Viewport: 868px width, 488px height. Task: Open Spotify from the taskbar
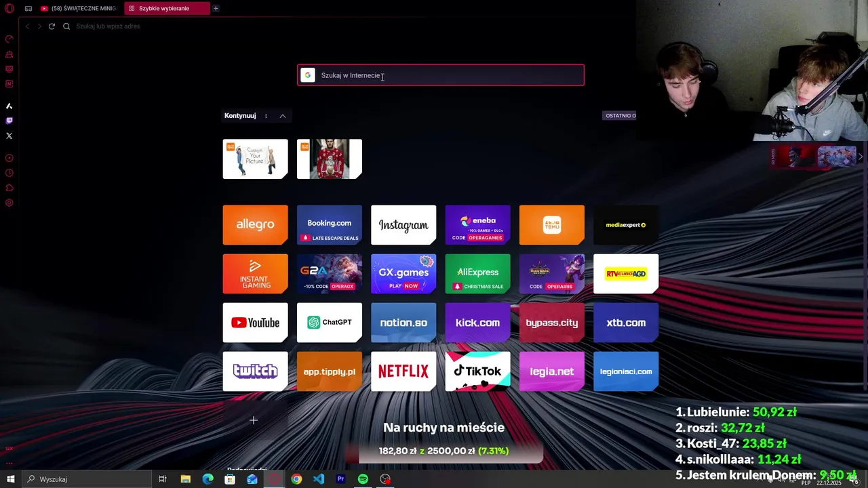tap(363, 479)
